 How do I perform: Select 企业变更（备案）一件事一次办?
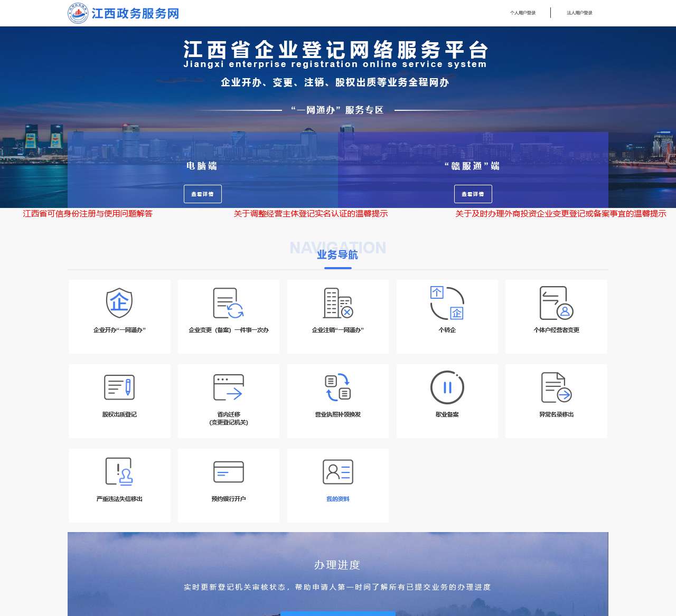point(228,316)
